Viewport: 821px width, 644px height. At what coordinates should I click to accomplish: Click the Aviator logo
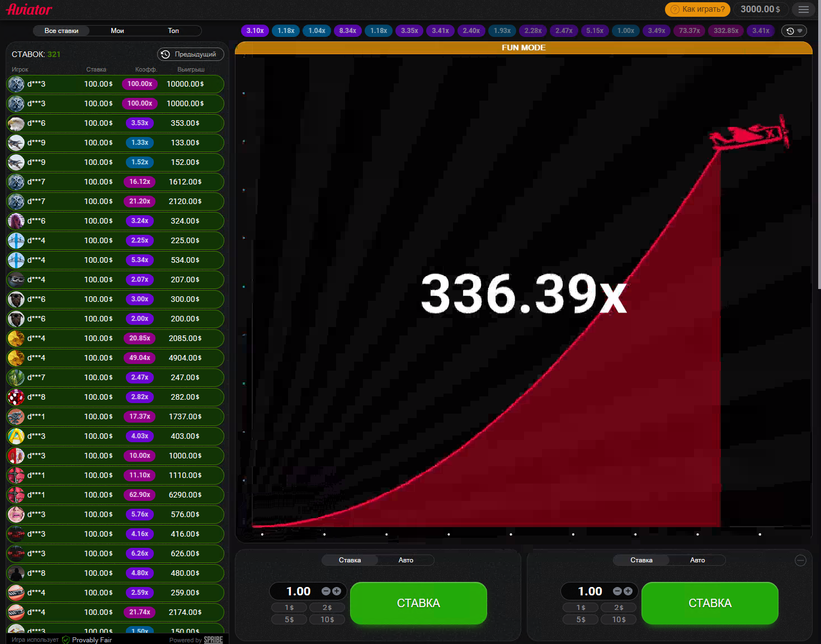[x=29, y=10]
